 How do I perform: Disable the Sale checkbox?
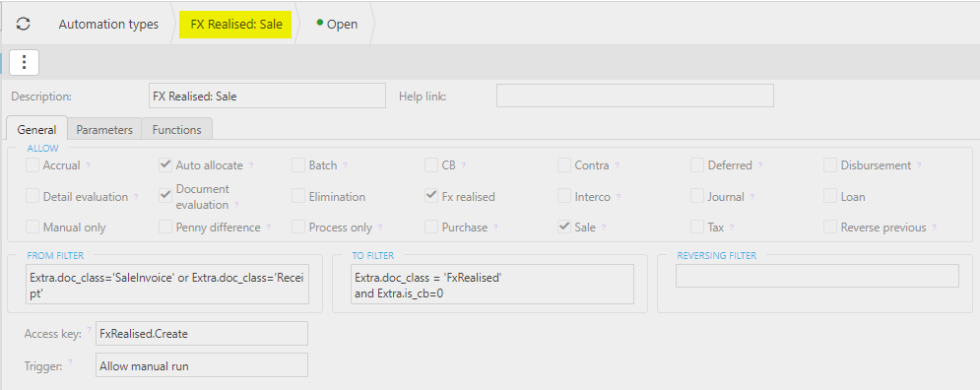click(x=563, y=227)
